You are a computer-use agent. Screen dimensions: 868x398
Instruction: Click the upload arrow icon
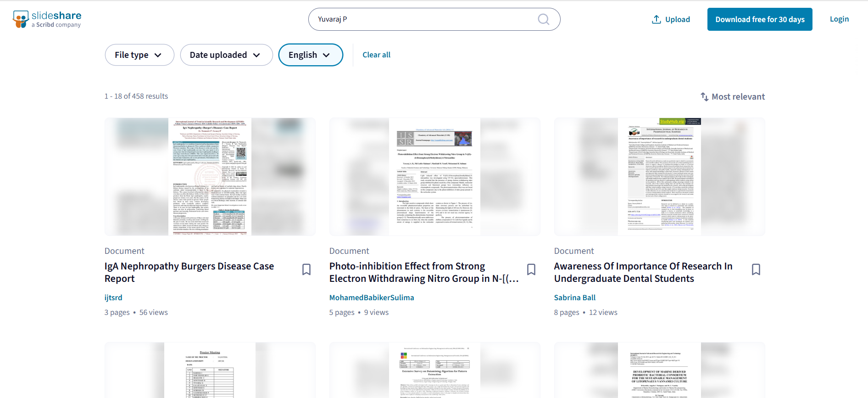[x=657, y=19]
